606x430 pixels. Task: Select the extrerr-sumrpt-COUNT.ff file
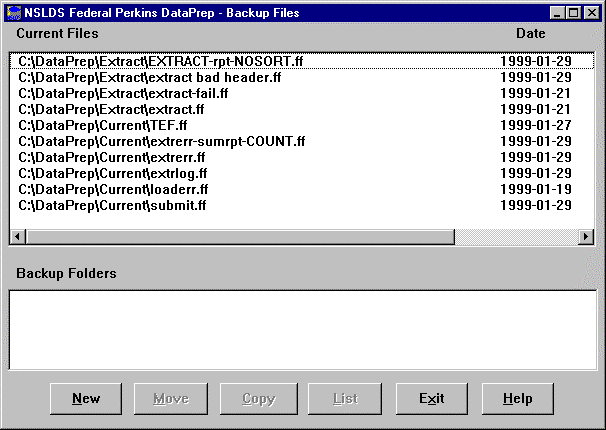[x=302, y=141]
